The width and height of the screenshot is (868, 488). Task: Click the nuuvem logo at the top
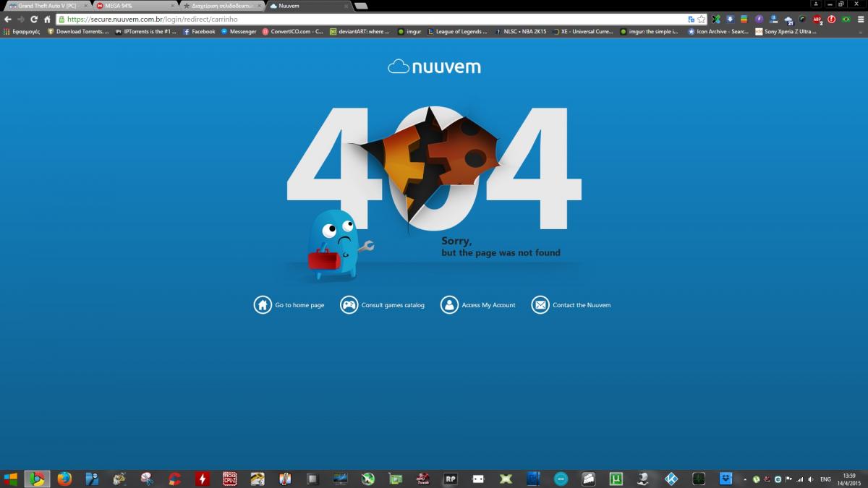[x=434, y=67]
